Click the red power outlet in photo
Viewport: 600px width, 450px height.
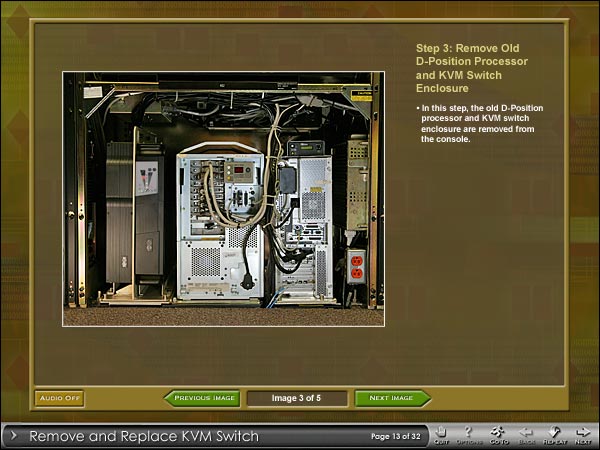click(355, 267)
